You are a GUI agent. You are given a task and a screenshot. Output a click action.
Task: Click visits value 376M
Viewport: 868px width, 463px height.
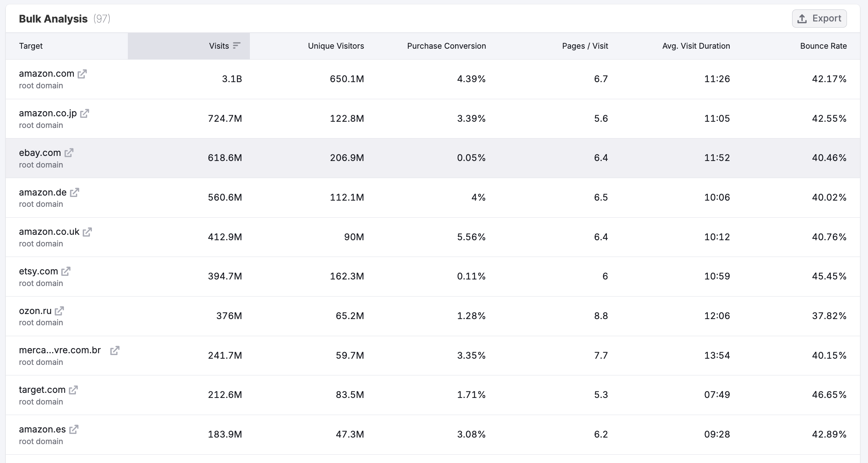point(229,316)
